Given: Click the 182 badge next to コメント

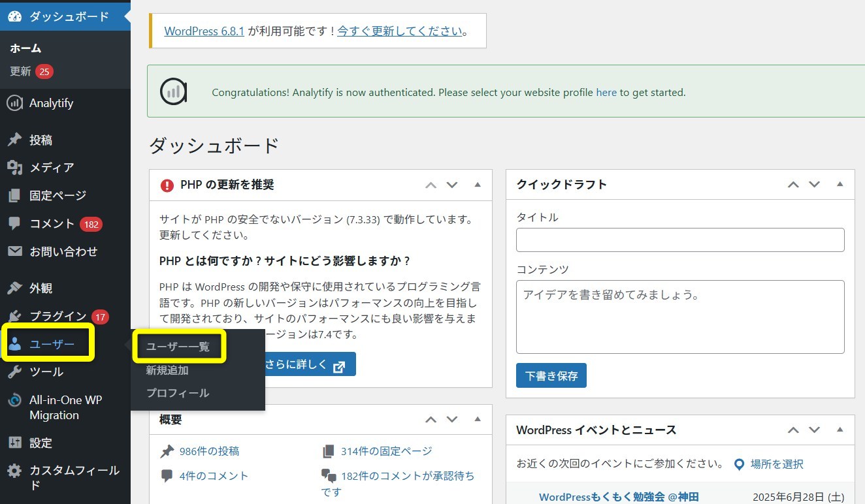Looking at the screenshot, I should tap(91, 224).
